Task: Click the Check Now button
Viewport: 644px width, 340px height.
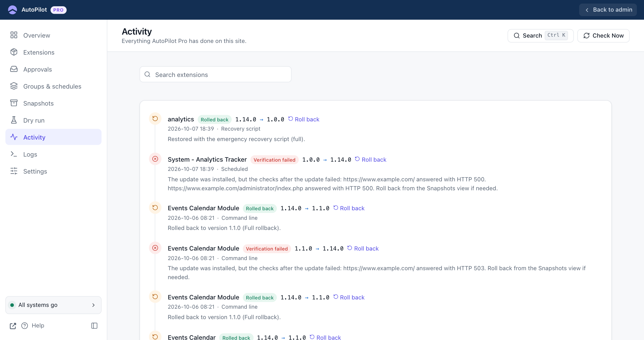Action: pyautogui.click(x=603, y=35)
